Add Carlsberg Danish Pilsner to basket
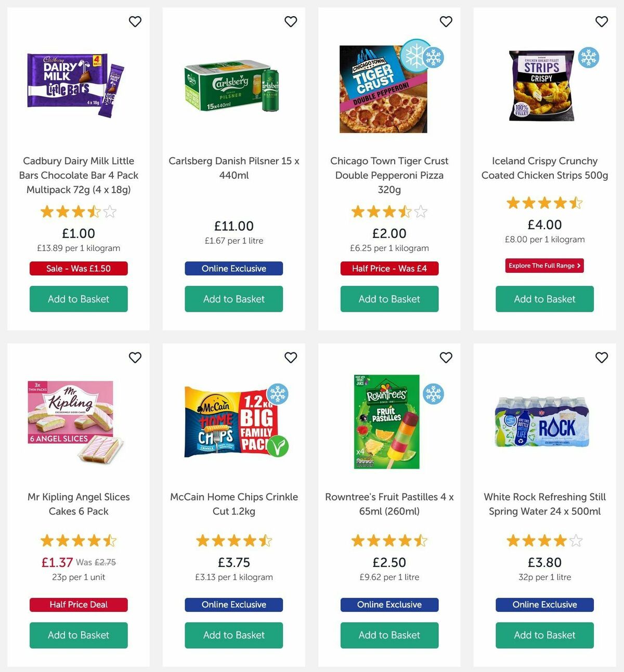 pyautogui.click(x=233, y=299)
